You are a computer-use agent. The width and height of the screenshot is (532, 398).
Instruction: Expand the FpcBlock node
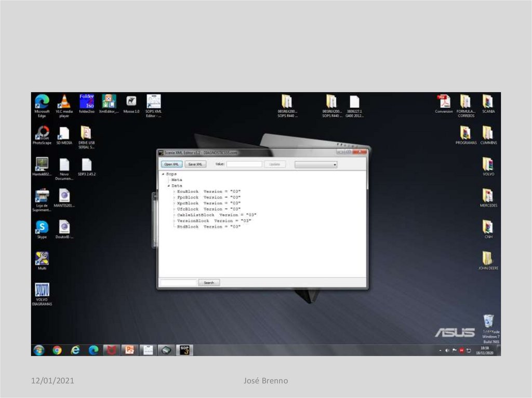(x=174, y=197)
